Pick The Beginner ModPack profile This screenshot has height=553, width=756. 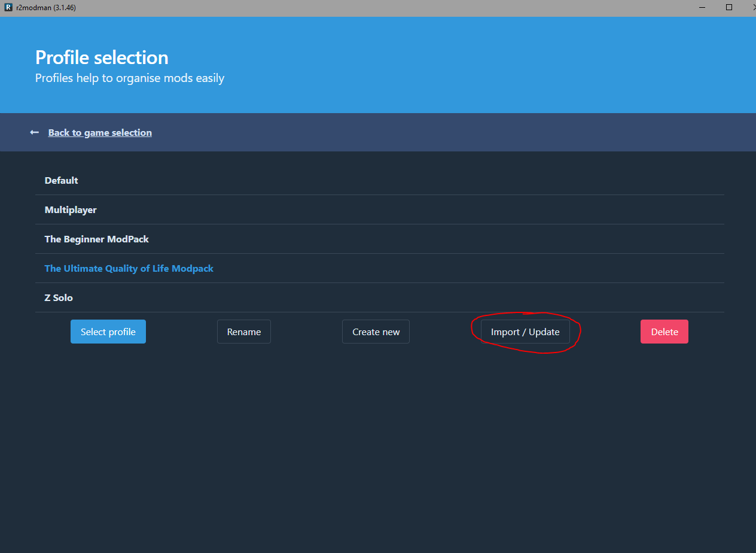(x=379, y=239)
